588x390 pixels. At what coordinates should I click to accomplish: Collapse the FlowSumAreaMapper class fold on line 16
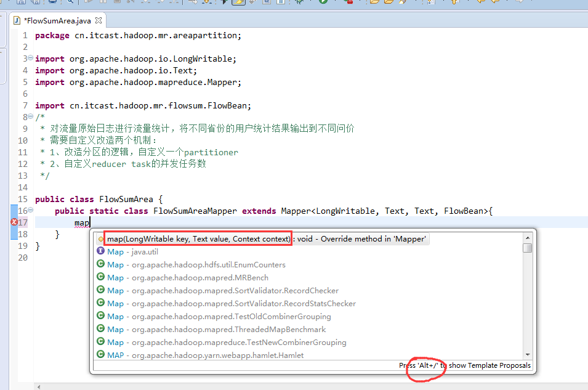click(30, 210)
